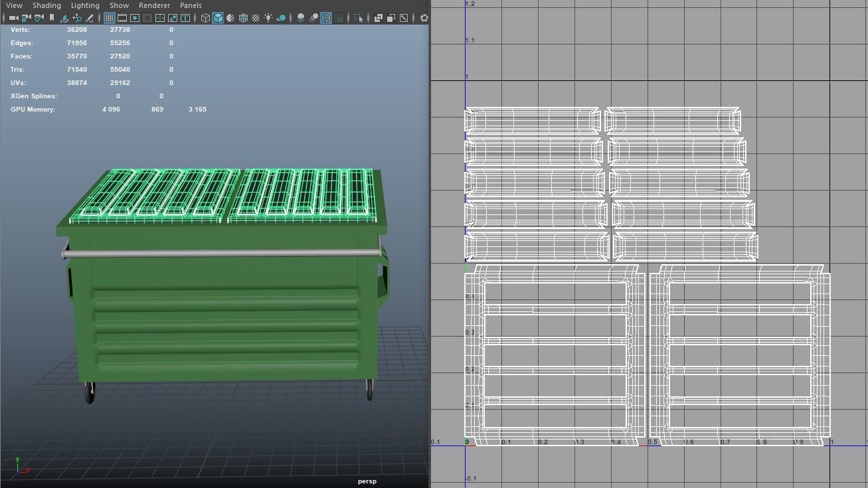The image size is (868, 488).
Task: Click the Isolate Select icon
Action: tap(357, 18)
